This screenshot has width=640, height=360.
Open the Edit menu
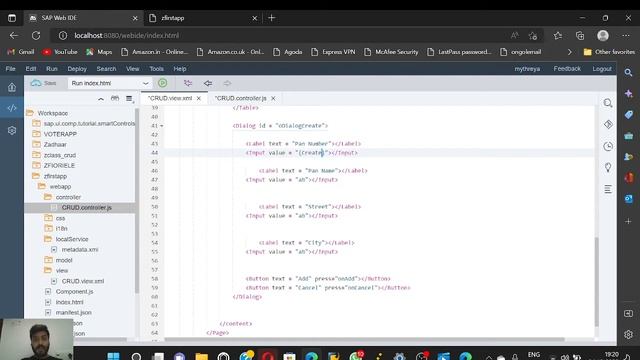31,69
